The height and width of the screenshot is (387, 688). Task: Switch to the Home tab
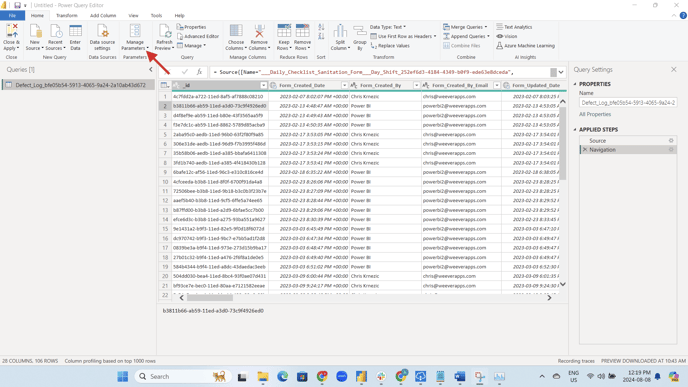tap(37, 15)
